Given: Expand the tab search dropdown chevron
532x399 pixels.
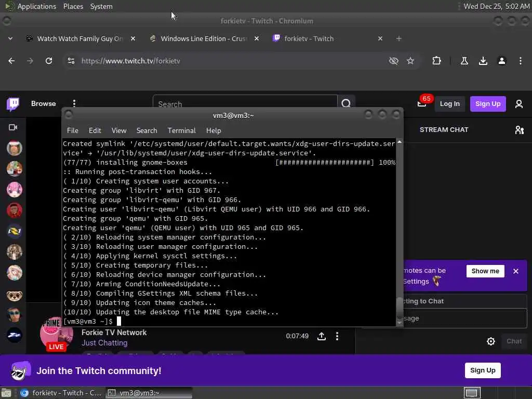Looking at the screenshot, I should [x=10, y=38].
